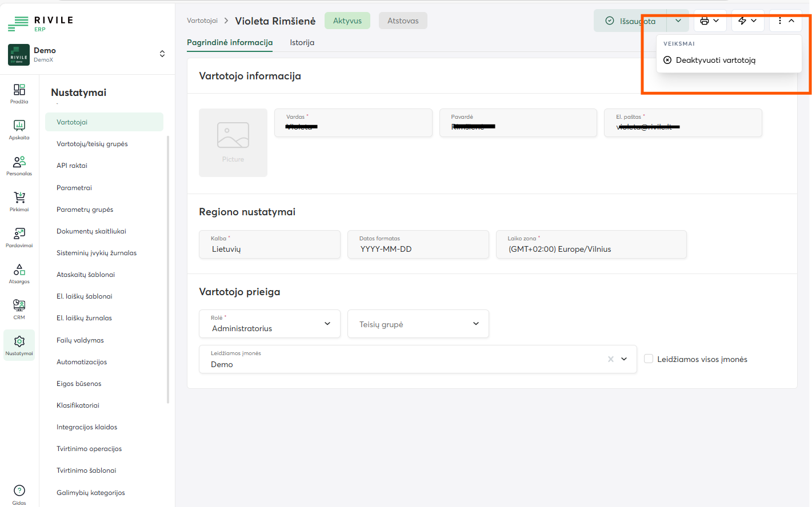Open API raktai settings page
The image size is (812, 507).
(x=72, y=166)
